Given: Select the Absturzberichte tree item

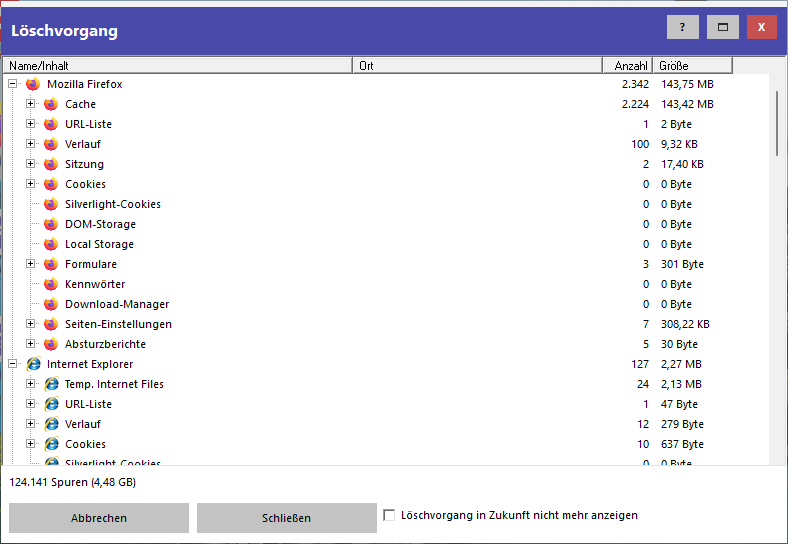Looking at the screenshot, I should [106, 344].
